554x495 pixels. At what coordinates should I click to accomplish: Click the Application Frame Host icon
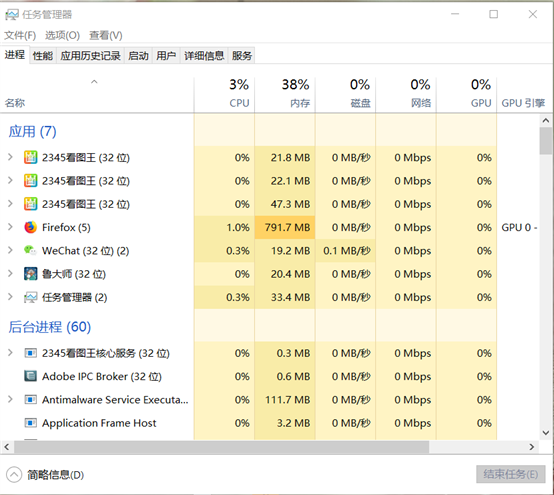pos(30,423)
